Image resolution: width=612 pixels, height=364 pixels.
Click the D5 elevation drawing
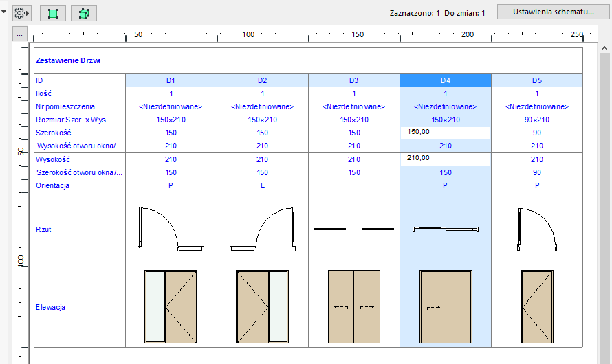(x=537, y=307)
